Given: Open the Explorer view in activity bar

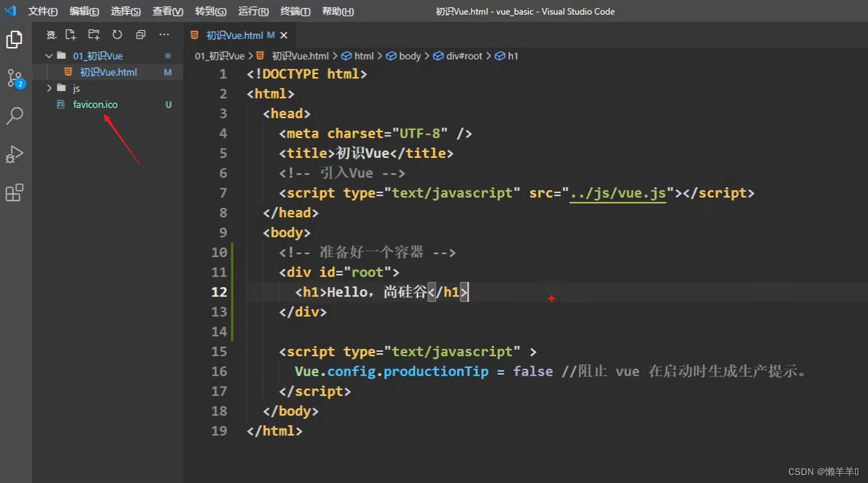Looking at the screenshot, I should (14, 40).
